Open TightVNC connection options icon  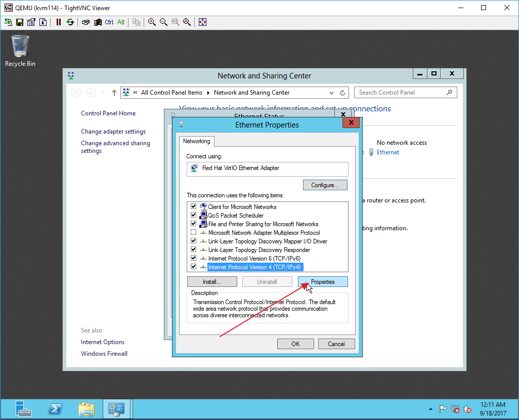pos(31,22)
